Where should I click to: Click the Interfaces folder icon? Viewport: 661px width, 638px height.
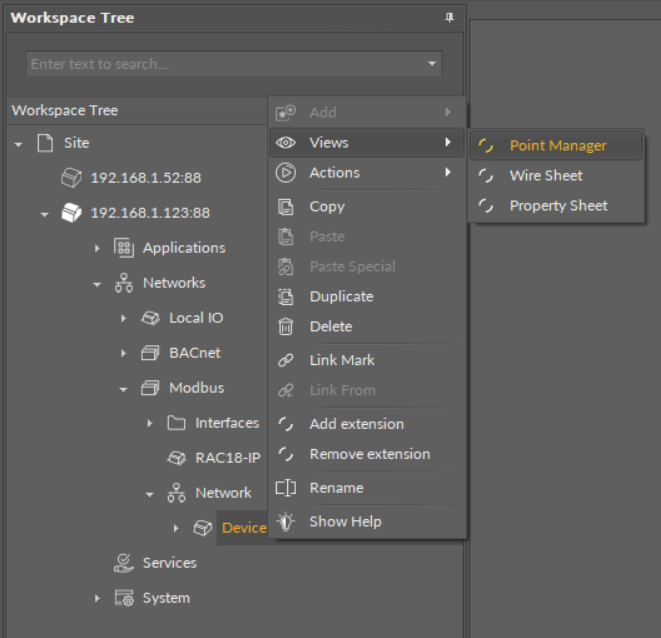(176, 423)
